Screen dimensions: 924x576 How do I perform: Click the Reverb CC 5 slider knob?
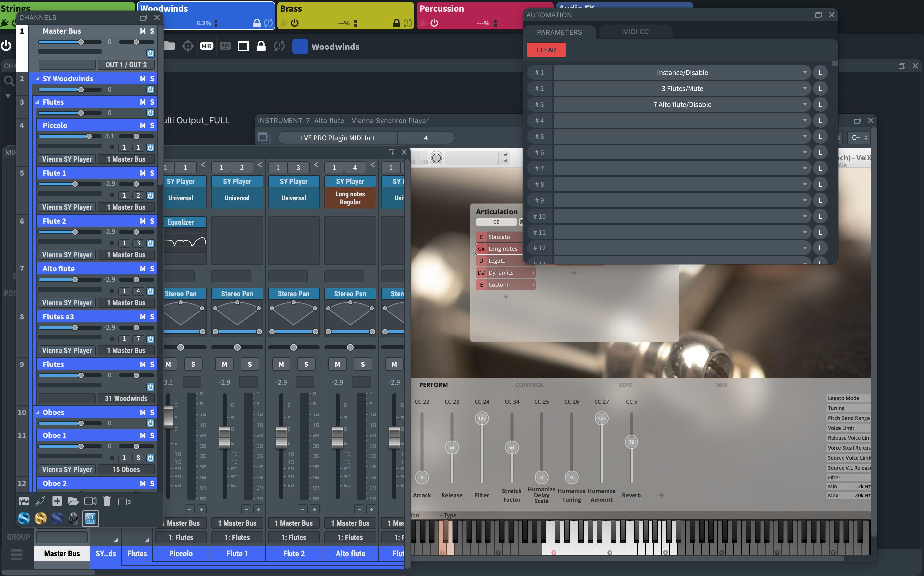point(631,442)
